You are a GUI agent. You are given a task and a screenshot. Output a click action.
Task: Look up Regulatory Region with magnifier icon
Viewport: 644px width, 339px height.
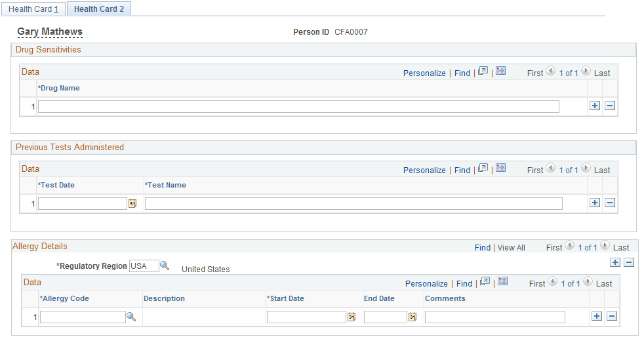pos(165,266)
